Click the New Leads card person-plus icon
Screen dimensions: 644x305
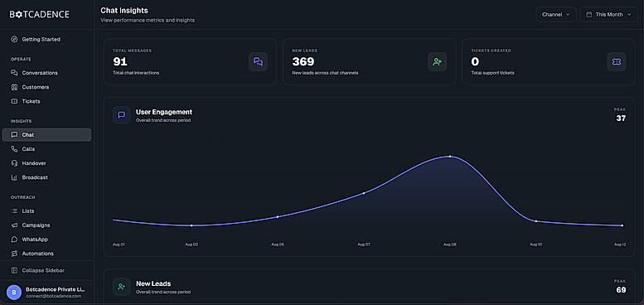tap(437, 62)
